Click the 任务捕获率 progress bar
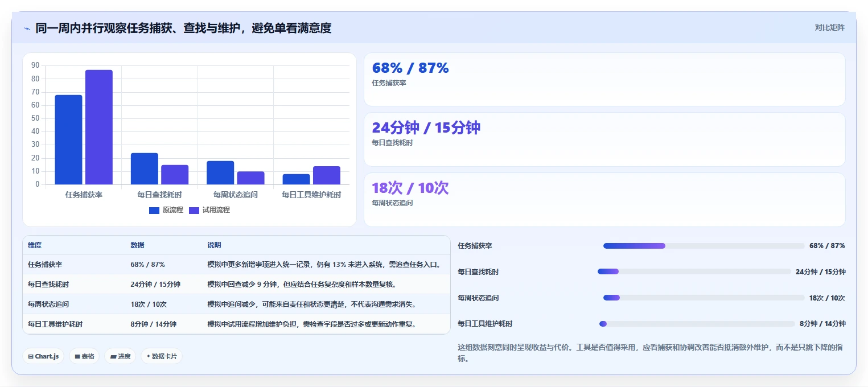Viewport: 868px width, 387px height. tap(704, 246)
